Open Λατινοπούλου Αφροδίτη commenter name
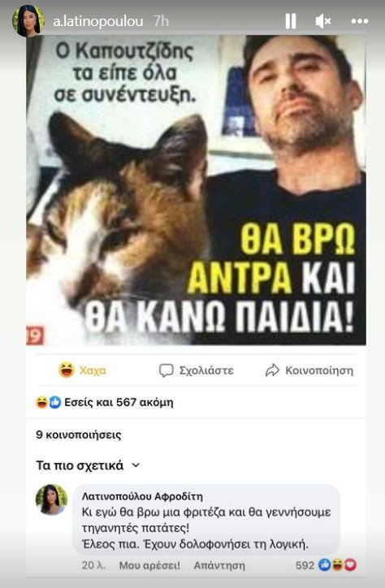 (142, 496)
